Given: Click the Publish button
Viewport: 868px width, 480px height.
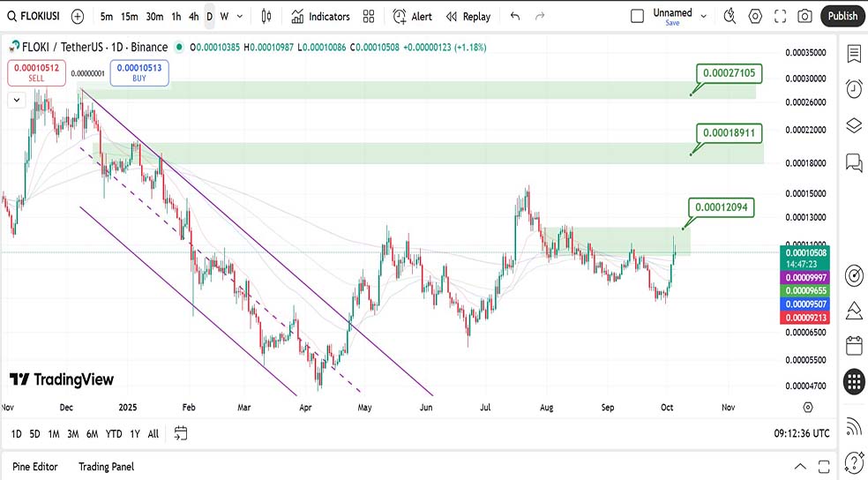Looking at the screenshot, I should [842, 16].
